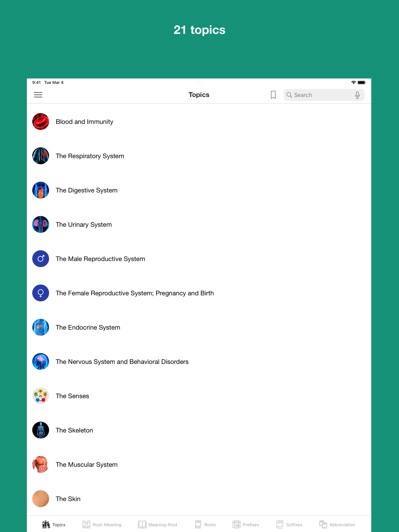Switch to the Root-Meaning tab
The image size is (399, 532).
click(102, 525)
